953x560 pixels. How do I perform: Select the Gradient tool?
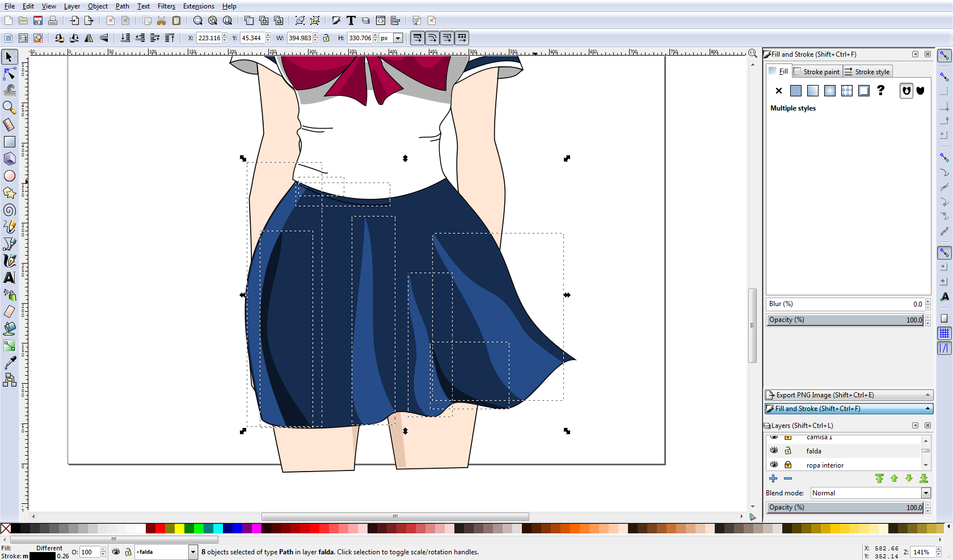point(9,346)
